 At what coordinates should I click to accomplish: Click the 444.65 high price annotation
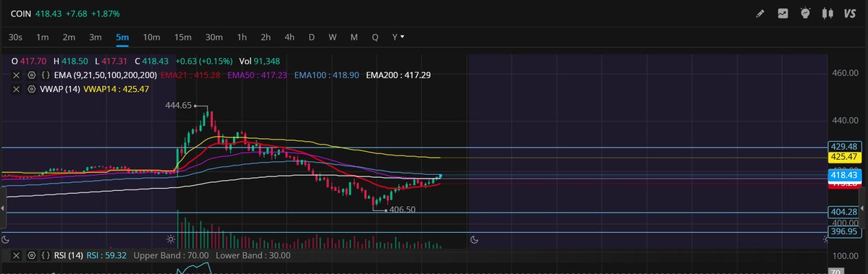click(x=178, y=106)
